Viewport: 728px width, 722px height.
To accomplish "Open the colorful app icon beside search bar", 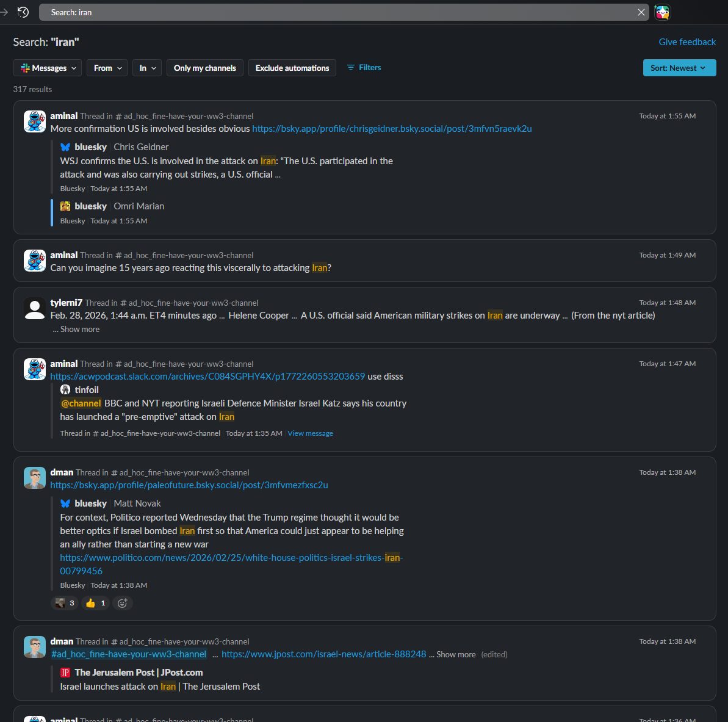I will [x=662, y=12].
